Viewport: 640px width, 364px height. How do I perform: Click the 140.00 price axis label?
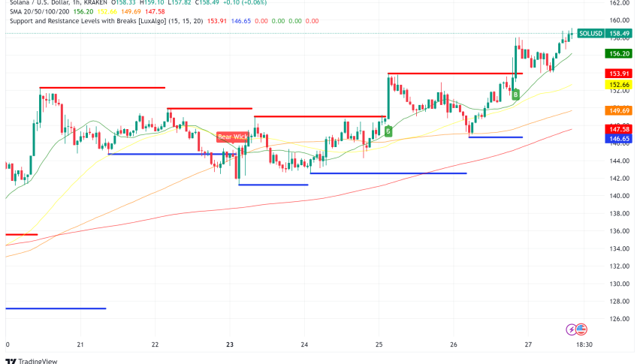coord(620,196)
